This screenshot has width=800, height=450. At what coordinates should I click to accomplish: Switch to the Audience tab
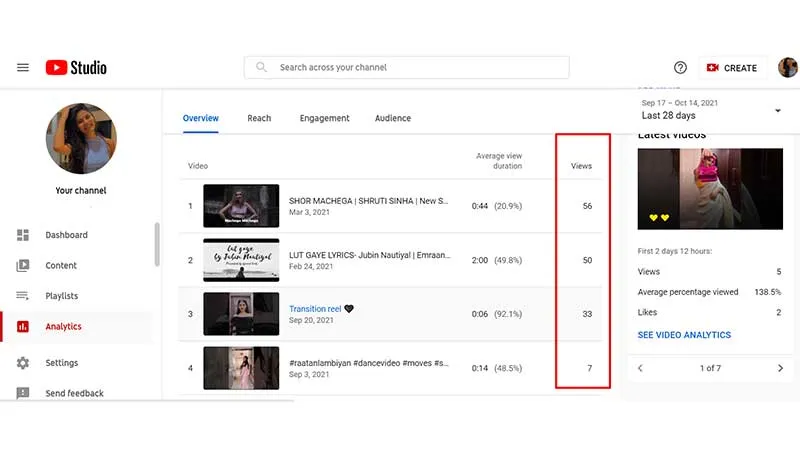coord(393,118)
